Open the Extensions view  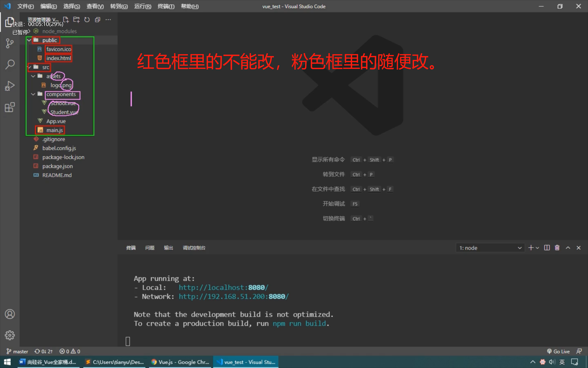(x=10, y=107)
